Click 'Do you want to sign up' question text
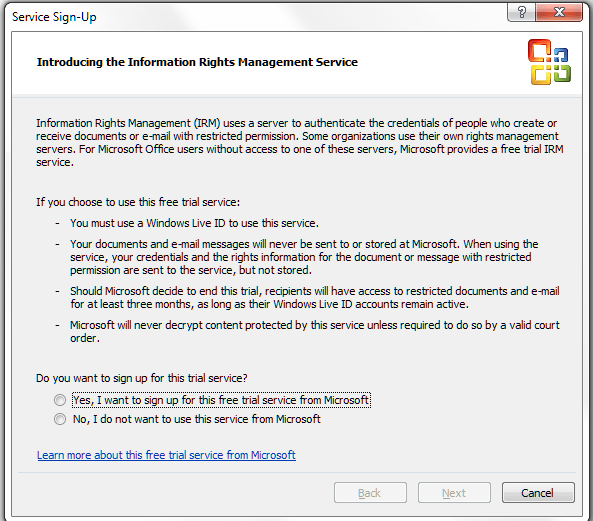Image resolution: width=593 pixels, height=521 pixels. pyautogui.click(x=142, y=378)
